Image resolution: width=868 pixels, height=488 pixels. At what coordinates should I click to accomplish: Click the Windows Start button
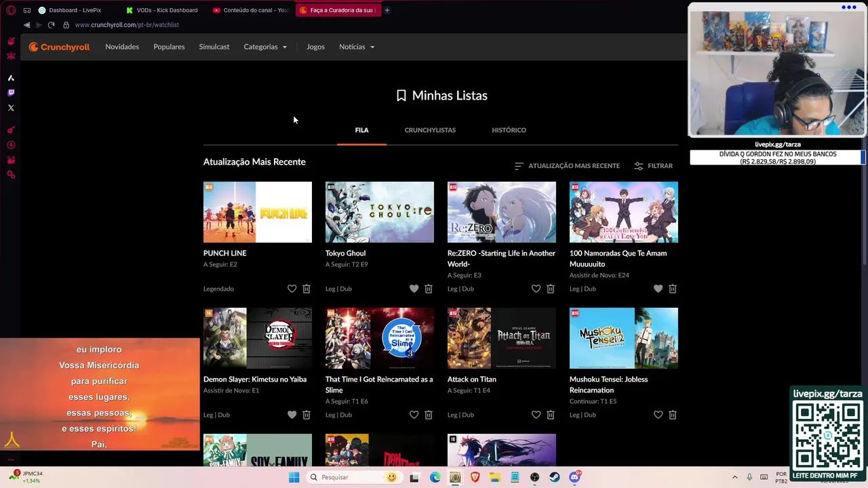(x=294, y=477)
